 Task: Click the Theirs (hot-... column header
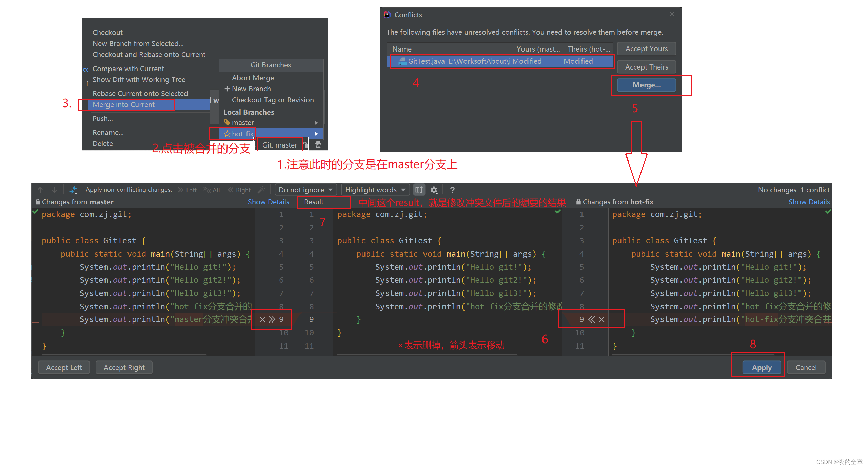click(588, 49)
